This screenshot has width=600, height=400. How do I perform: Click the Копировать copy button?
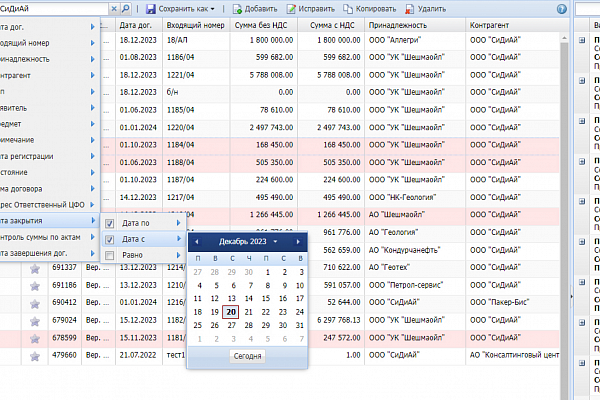click(369, 9)
